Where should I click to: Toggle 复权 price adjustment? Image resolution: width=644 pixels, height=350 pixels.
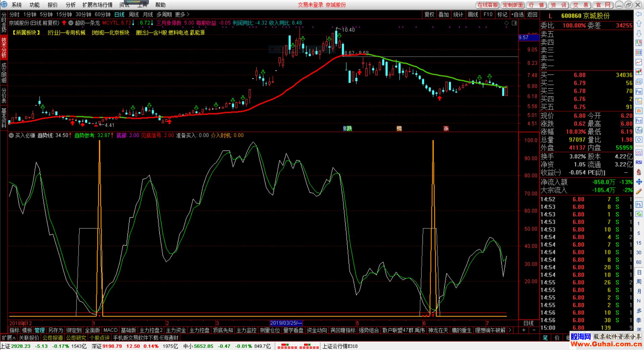click(x=429, y=14)
